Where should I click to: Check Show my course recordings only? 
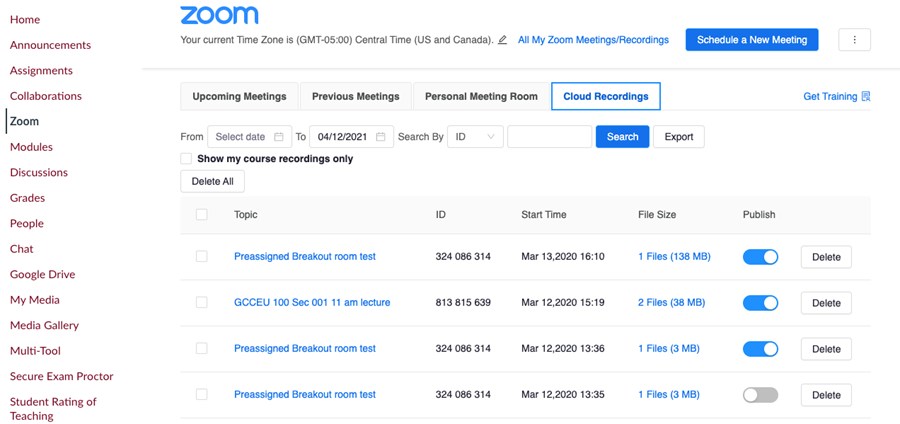[186, 159]
